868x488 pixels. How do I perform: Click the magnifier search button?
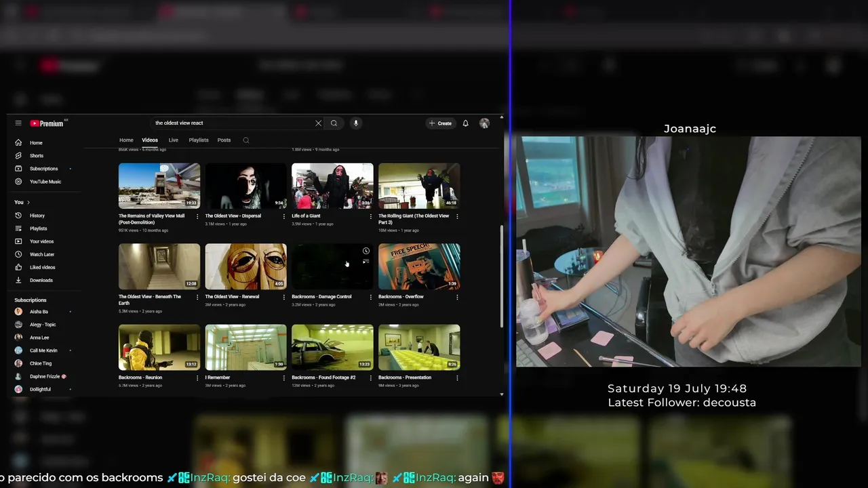(x=334, y=123)
